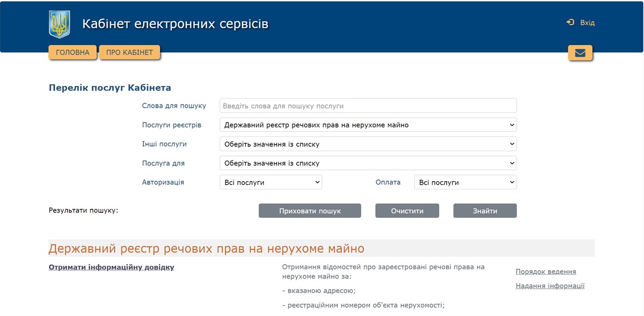Click the Кабінет електронних сервісів title
The height and width of the screenshot is (316, 644).
coord(175,24)
